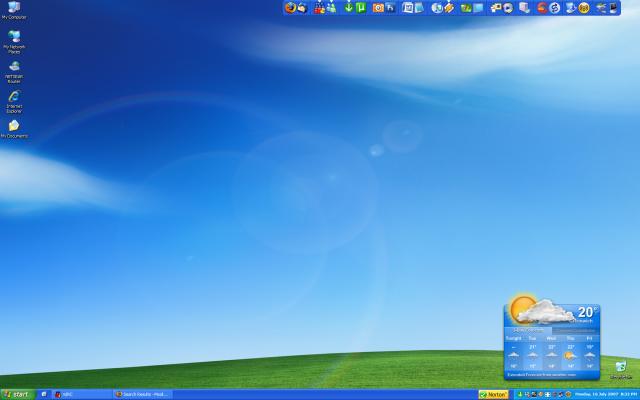
Task: Click the green arrow system tray icon
Action: point(520,395)
